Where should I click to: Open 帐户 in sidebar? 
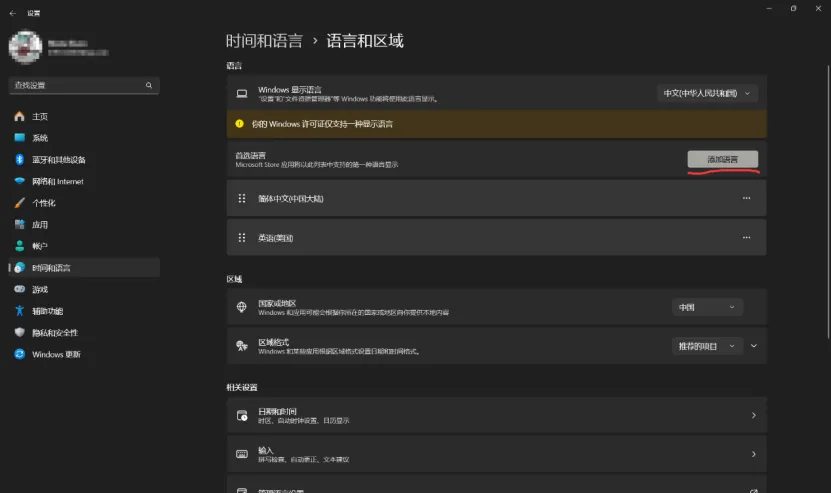point(84,246)
